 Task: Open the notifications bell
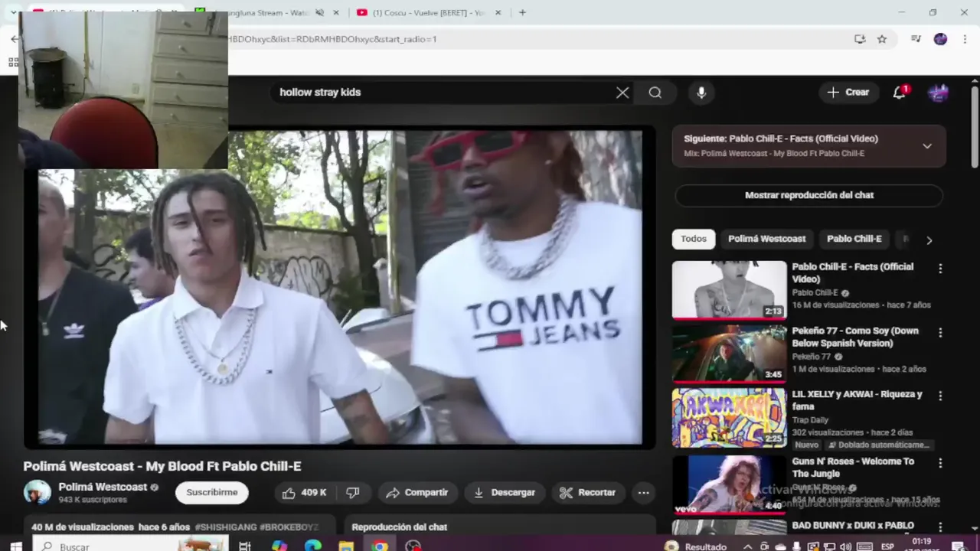pos(900,93)
